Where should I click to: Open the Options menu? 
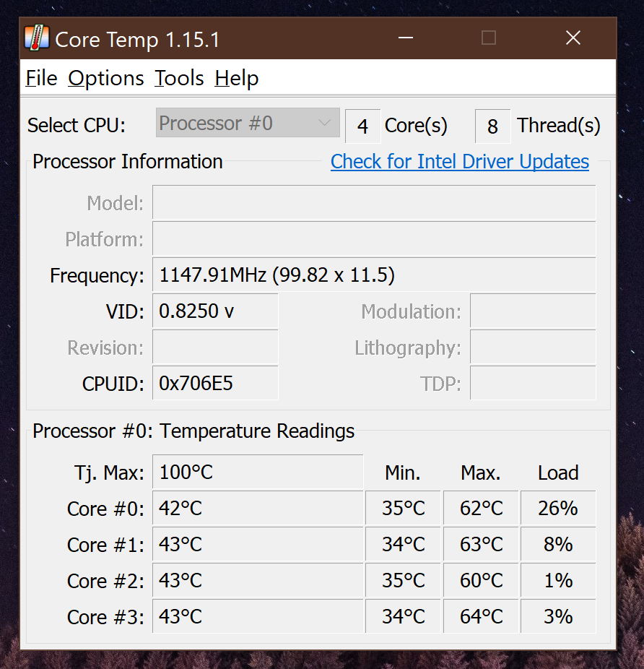coord(106,79)
